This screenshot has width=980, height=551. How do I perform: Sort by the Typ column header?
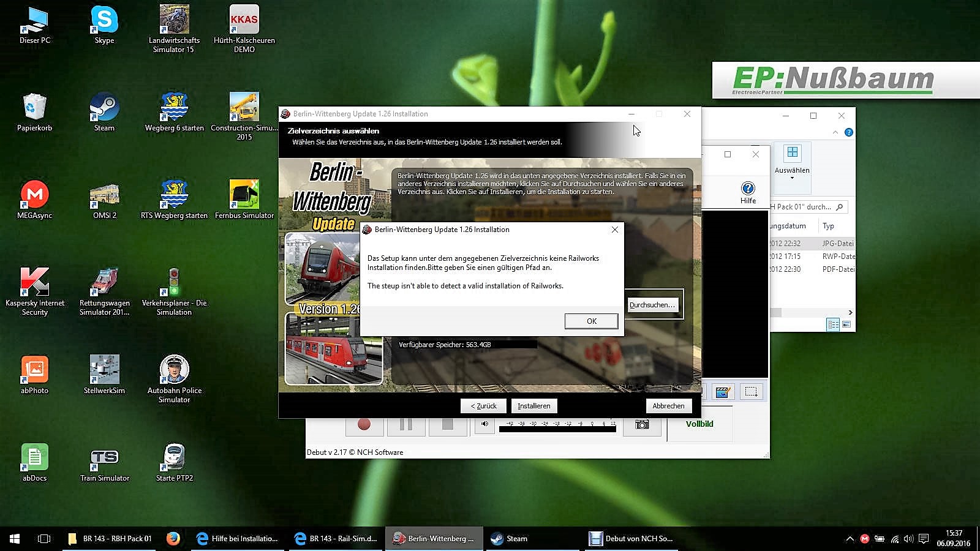829,226
